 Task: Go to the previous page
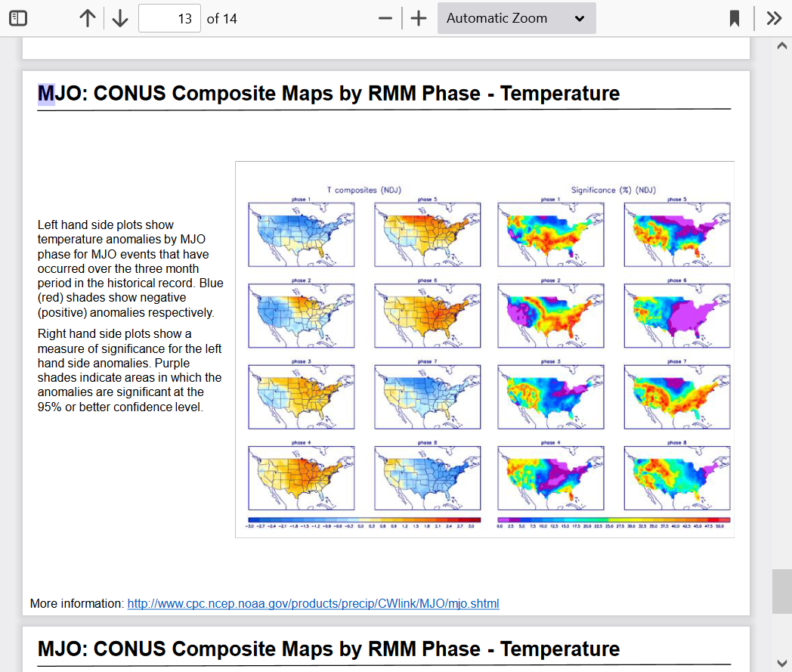coord(88,18)
